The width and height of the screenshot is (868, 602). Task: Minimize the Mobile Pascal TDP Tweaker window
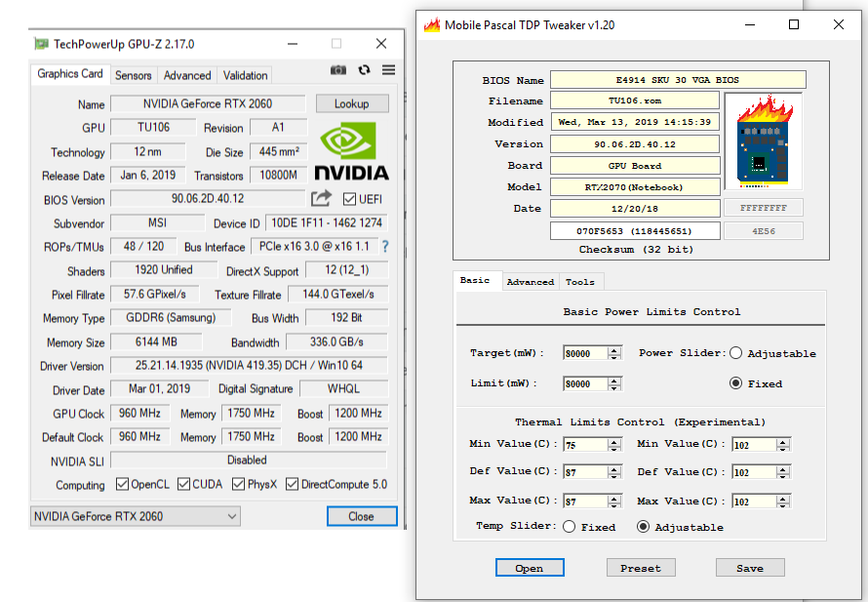click(x=750, y=25)
